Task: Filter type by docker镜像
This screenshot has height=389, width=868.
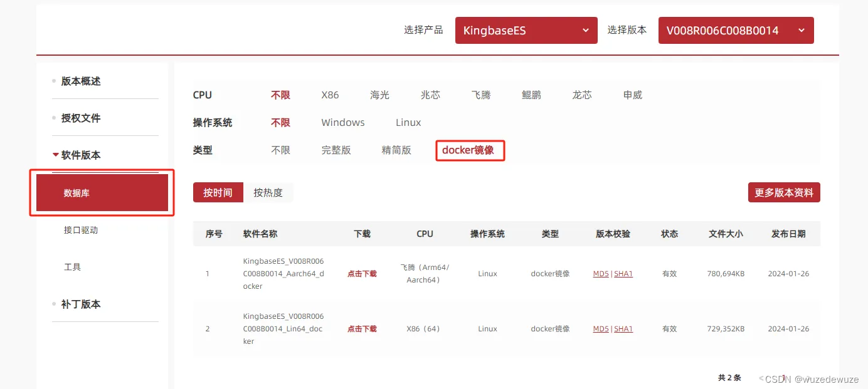Action: pos(468,150)
